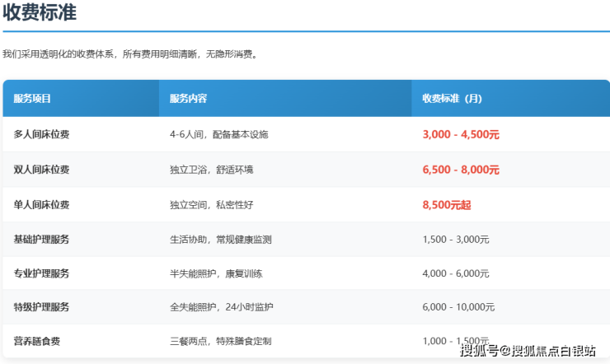Click the 三餐两点，特殊膳食定制 description

pos(220,341)
